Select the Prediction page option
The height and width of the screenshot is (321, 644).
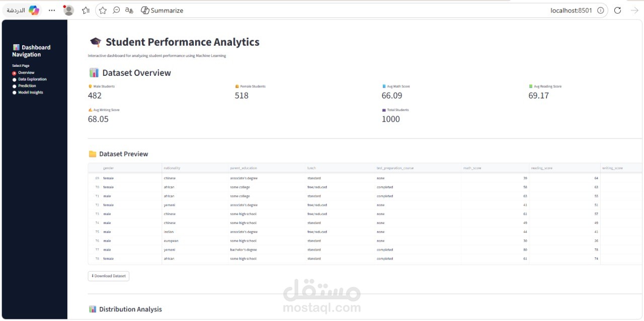(24, 86)
